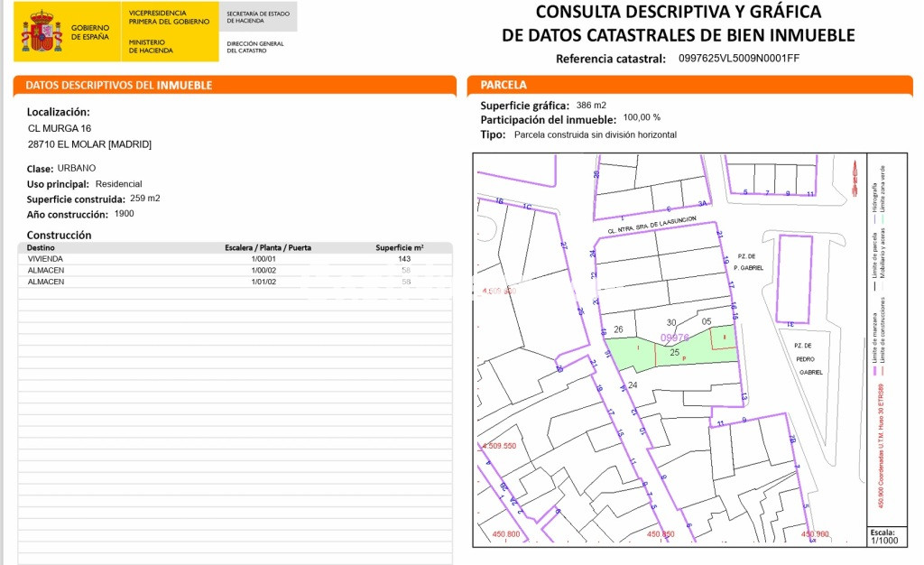Click the Límite de parcela legend symbol
The image size is (924, 565).
(x=874, y=285)
